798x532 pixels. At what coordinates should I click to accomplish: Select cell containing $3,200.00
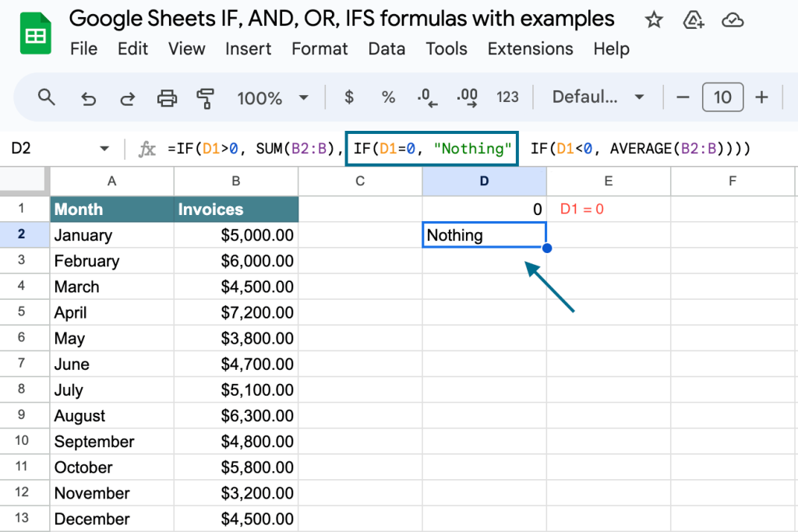(236, 493)
